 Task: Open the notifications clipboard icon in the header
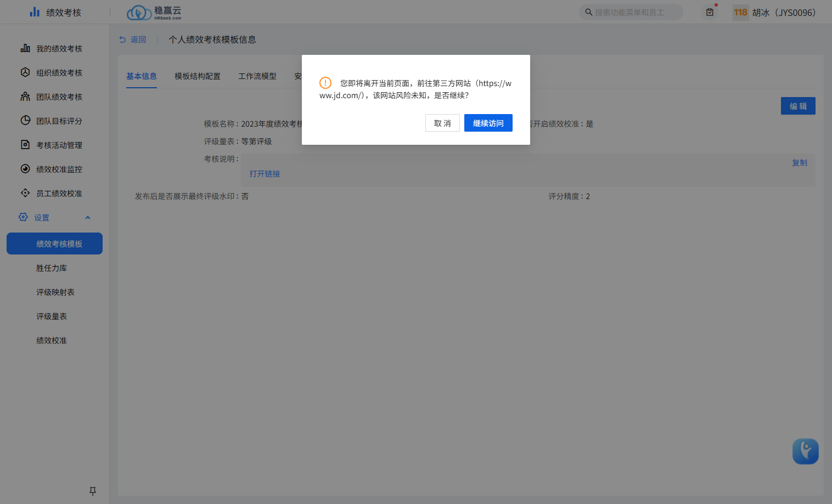[x=710, y=12]
